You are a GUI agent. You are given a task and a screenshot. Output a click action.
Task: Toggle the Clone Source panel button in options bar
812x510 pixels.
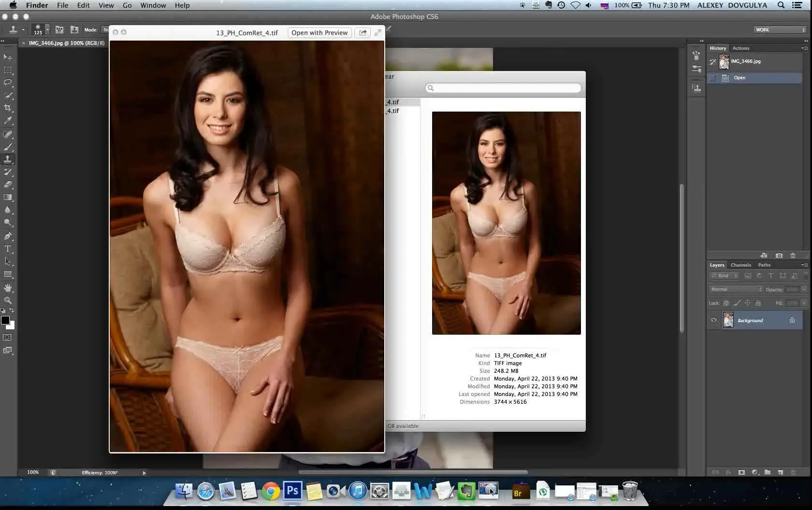click(x=74, y=29)
